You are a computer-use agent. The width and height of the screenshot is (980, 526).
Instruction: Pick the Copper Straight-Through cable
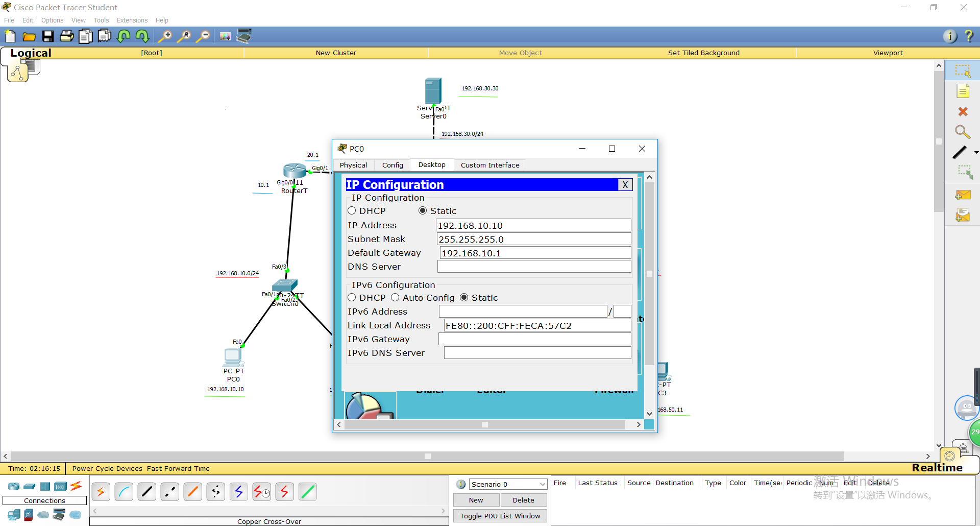[147, 492]
